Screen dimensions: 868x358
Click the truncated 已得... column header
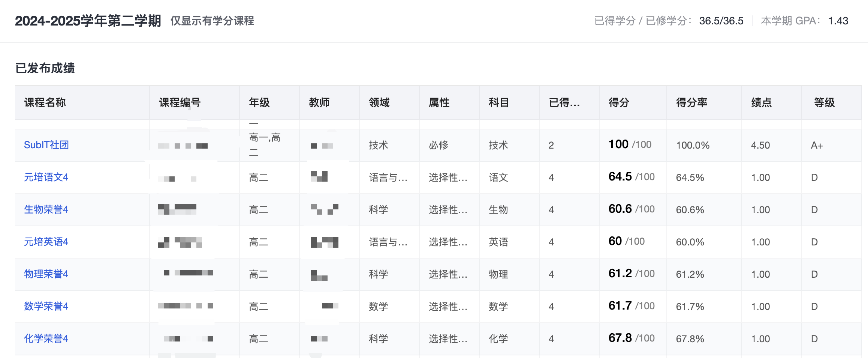coord(564,102)
